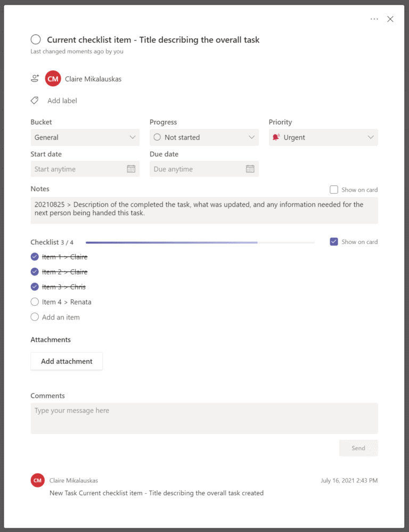Click the comment message input field
409x532 pixels.
coord(204,418)
